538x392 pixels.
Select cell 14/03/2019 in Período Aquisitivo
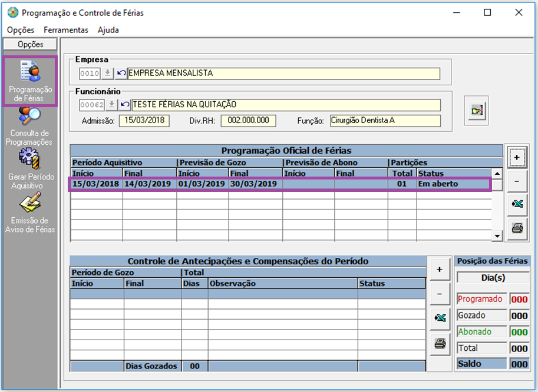click(150, 184)
